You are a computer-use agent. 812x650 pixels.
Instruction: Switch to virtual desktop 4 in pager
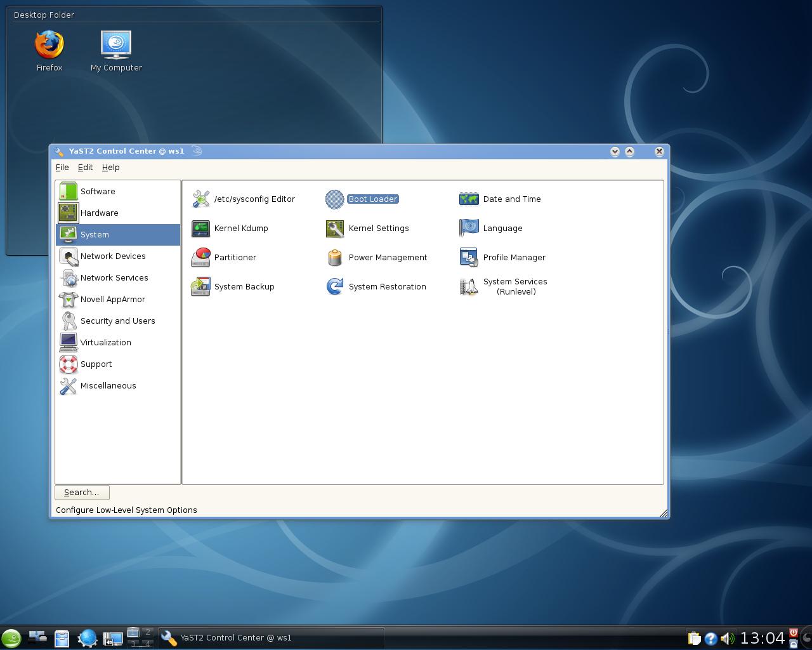(x=147, y=643)
